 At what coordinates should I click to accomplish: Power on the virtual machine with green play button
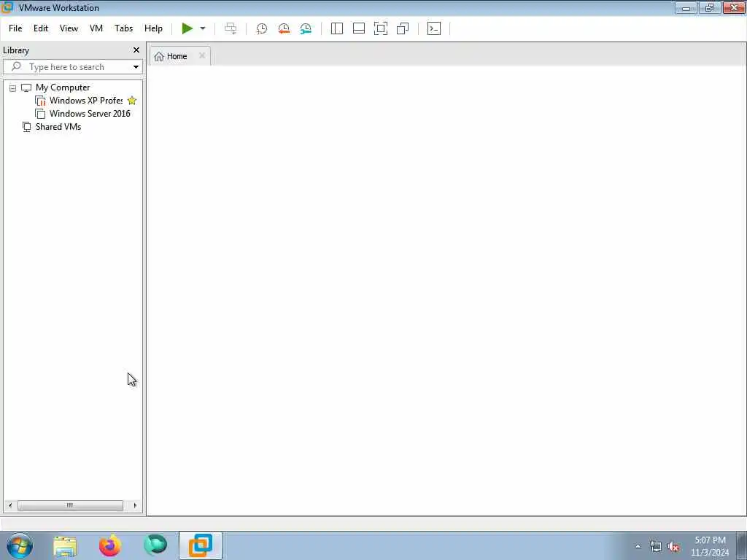(187, 28)
